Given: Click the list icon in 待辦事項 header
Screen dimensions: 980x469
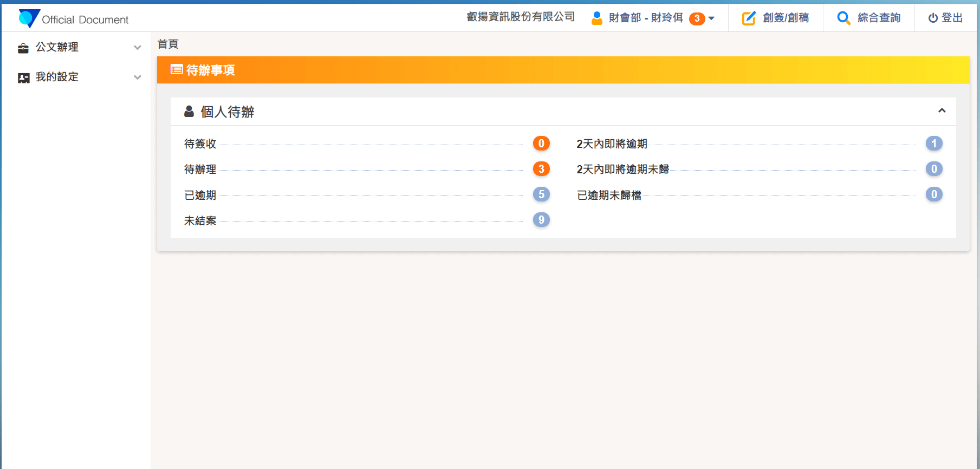Looking at the screenshot, I should pyautogui.click(x=176, y=69).
